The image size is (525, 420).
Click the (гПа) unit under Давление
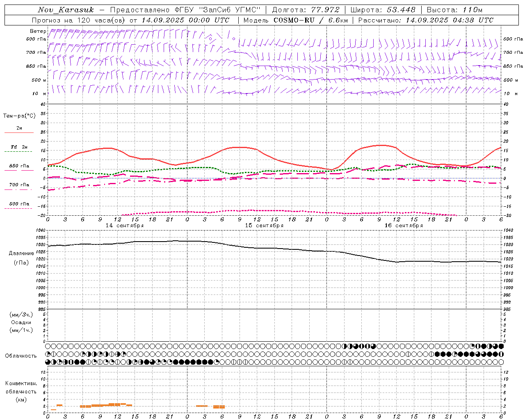point(21,262)
